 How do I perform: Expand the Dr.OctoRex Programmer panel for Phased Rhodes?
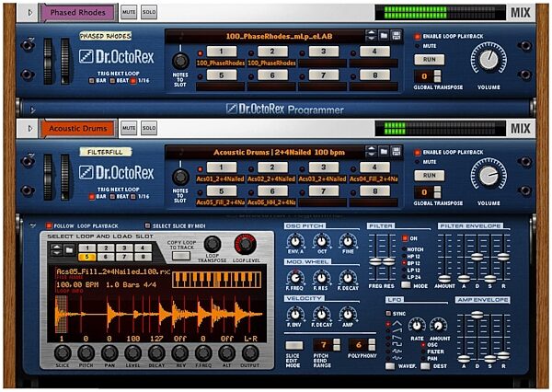[33, 110]
